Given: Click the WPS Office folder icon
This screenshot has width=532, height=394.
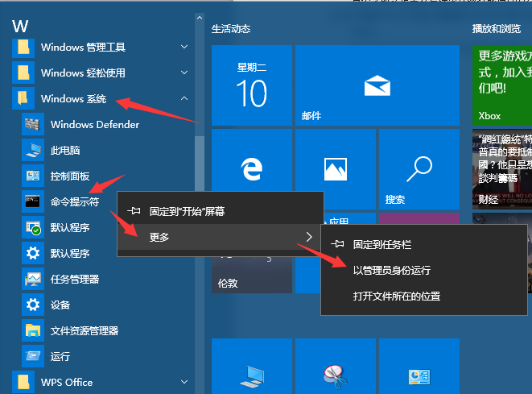Looking at the screenshot, I should coord(23,383).
